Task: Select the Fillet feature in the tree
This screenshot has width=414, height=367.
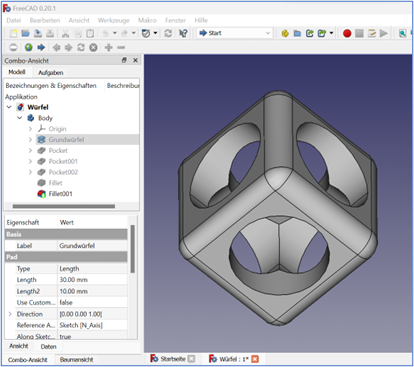Action: pos(55,183)
